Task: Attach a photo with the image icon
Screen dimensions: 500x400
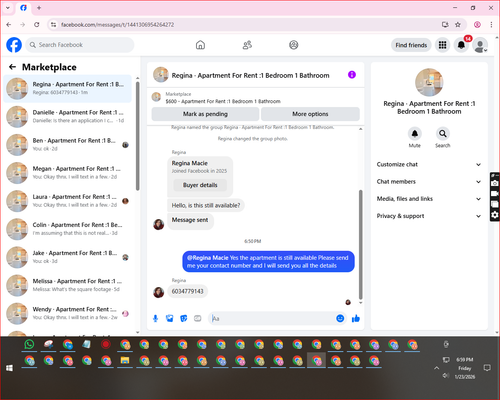Action: (x=170, y=318)
